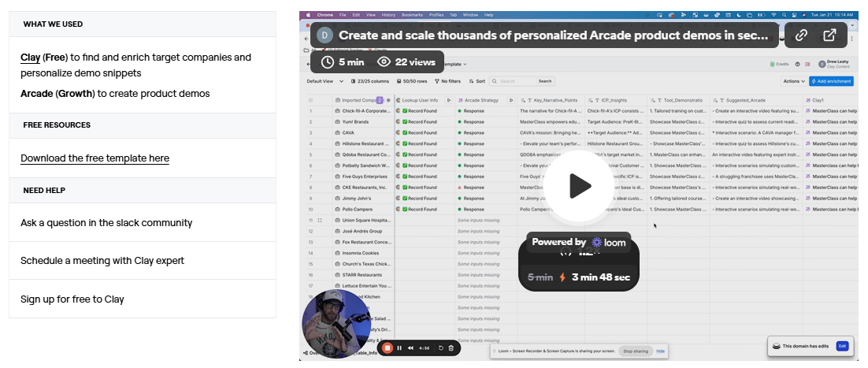Click the pause icon in recording bar
The width and height of the screenshot is (868, 368).
(399, 348)
